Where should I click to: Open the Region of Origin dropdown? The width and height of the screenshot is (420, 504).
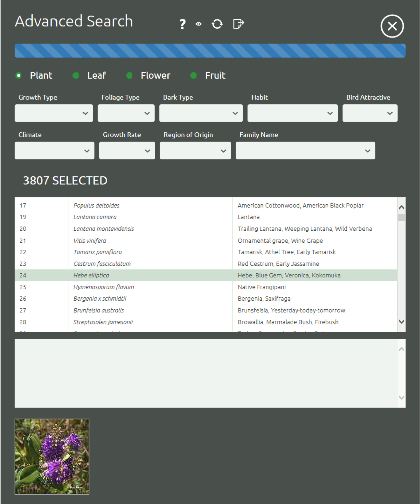pyautogui.click(x=195, y=151)
